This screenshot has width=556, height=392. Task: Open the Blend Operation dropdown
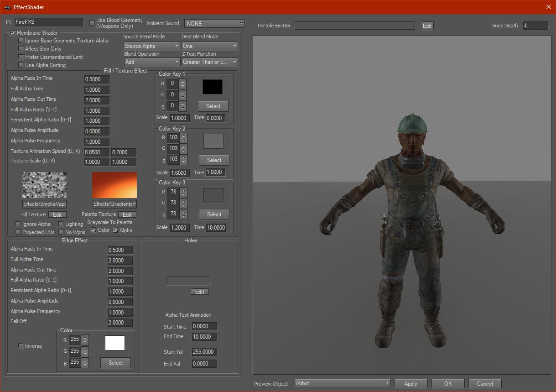click(x=152, y=62)
